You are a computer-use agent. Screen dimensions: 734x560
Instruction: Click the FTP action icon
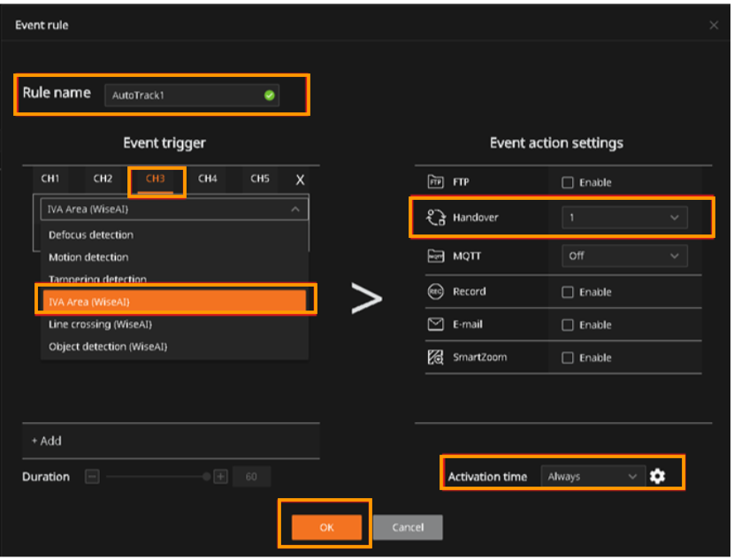point(435,182)
